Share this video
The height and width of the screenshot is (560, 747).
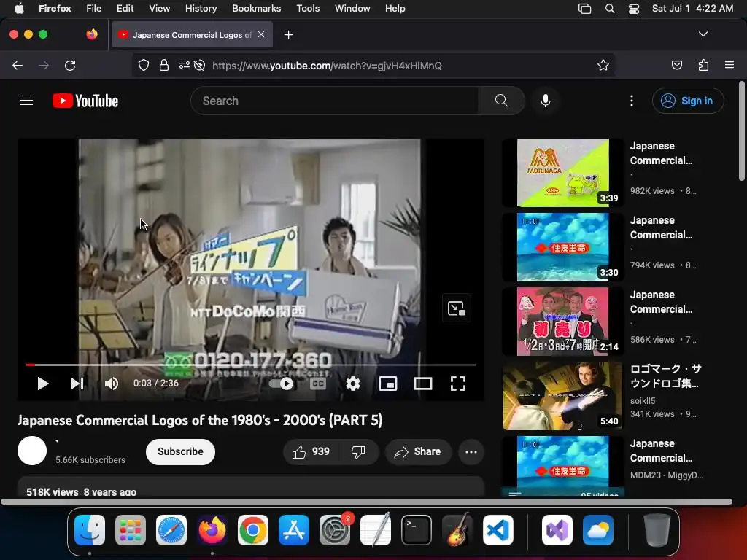(x=418, y=452)
